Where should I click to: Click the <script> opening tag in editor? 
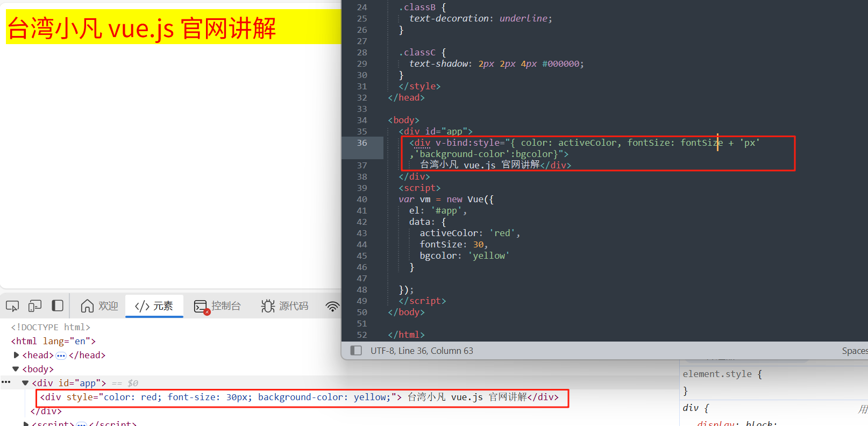coord(419,188)
